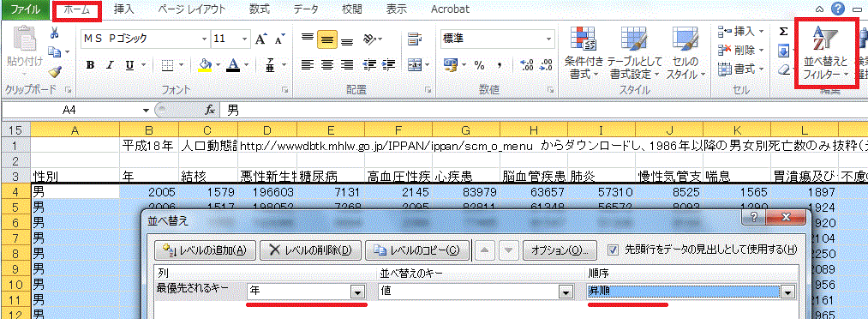This screenshot has width=868, height=319.
Task: Click the Clear eraser icon
Action: (783, 69)
